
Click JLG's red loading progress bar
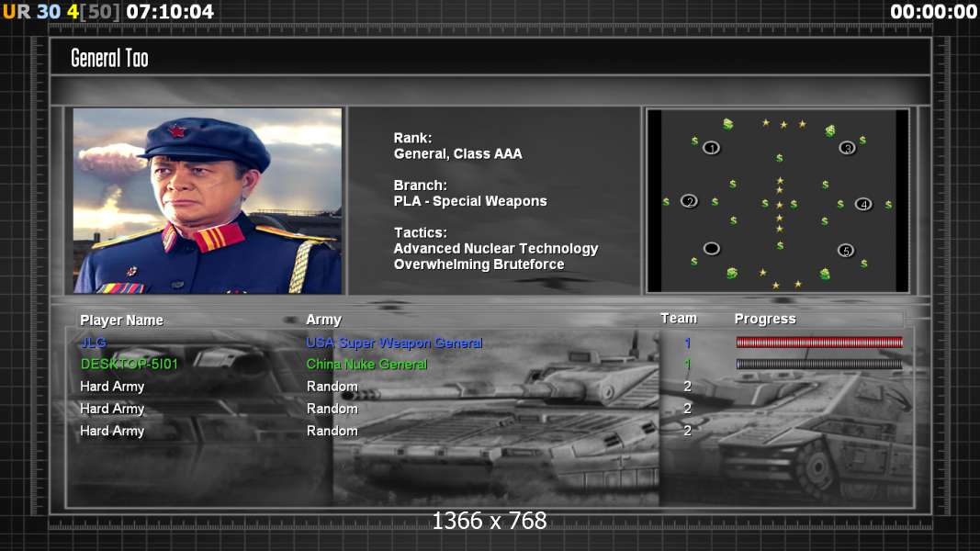[819, 342]
